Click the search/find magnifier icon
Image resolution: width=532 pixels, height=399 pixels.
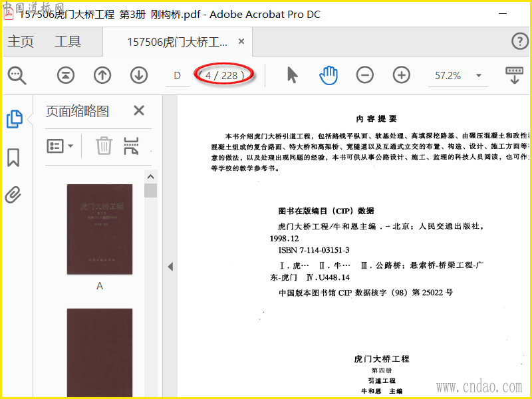pyautogui.click(x=17, y=75)
